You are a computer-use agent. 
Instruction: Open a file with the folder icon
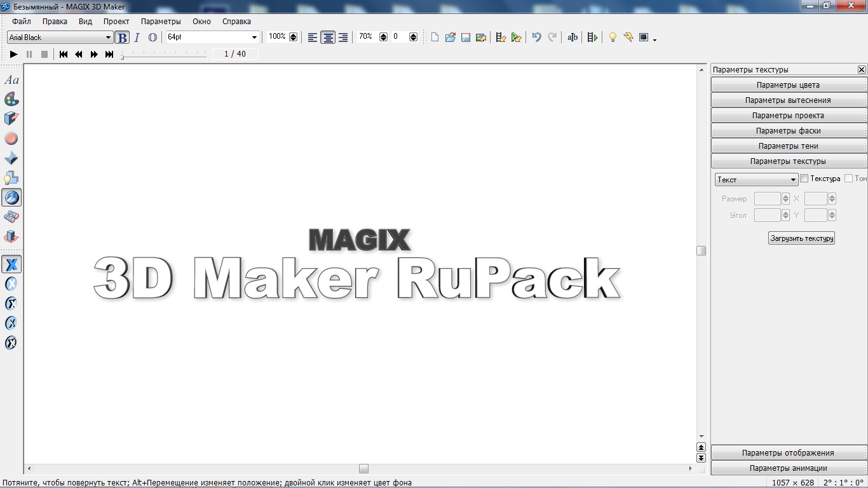coord(450,37)
